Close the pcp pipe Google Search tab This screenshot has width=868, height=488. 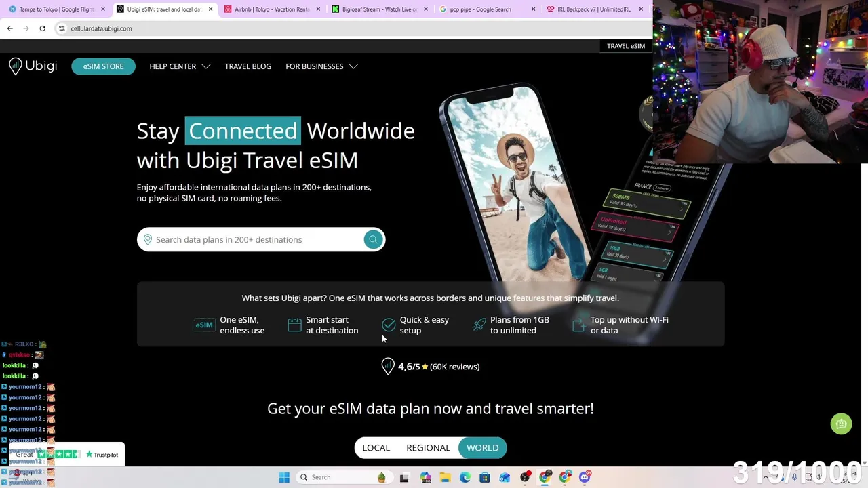(x=534, y=9)
